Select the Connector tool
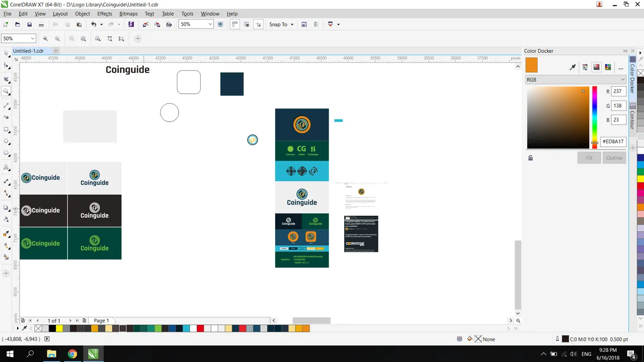 pos(6,193)
